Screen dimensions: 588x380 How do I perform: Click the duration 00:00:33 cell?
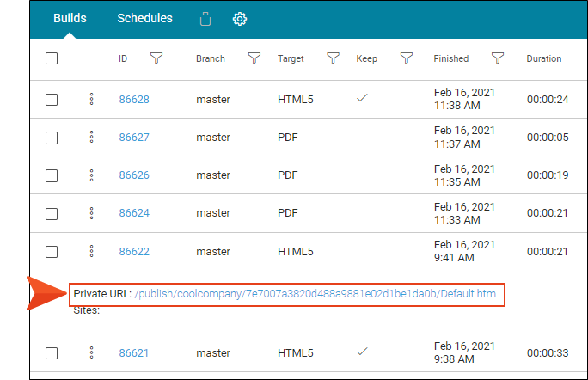pyautogui.click(x=548, y=353)
